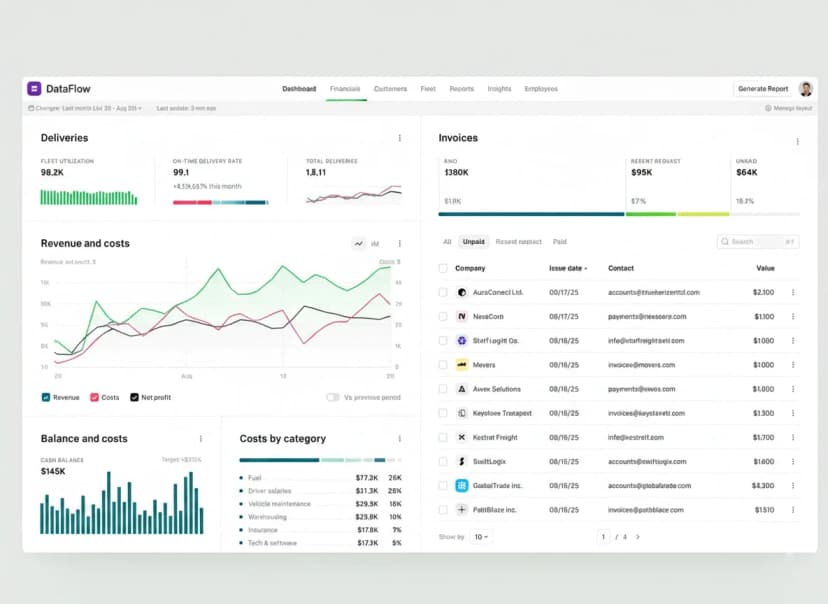Select the line chart view icon

pyautogui.click(x=359, y=243)
